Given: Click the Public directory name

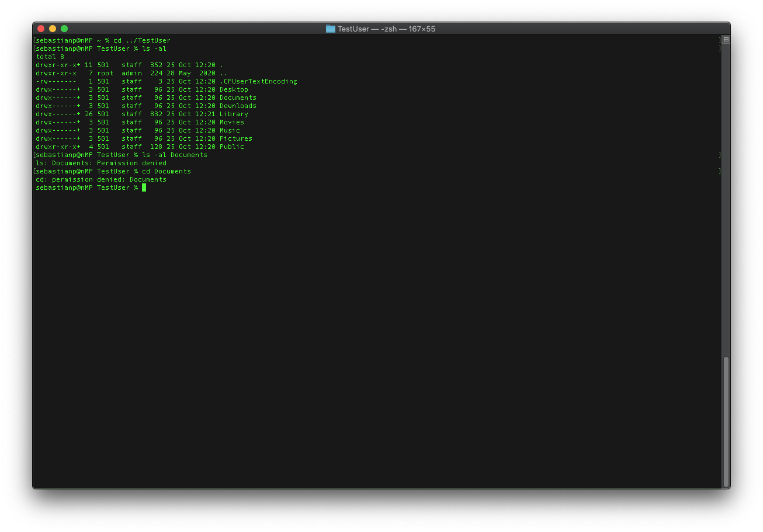Looking at the screenshot, I should click(232, 147).
